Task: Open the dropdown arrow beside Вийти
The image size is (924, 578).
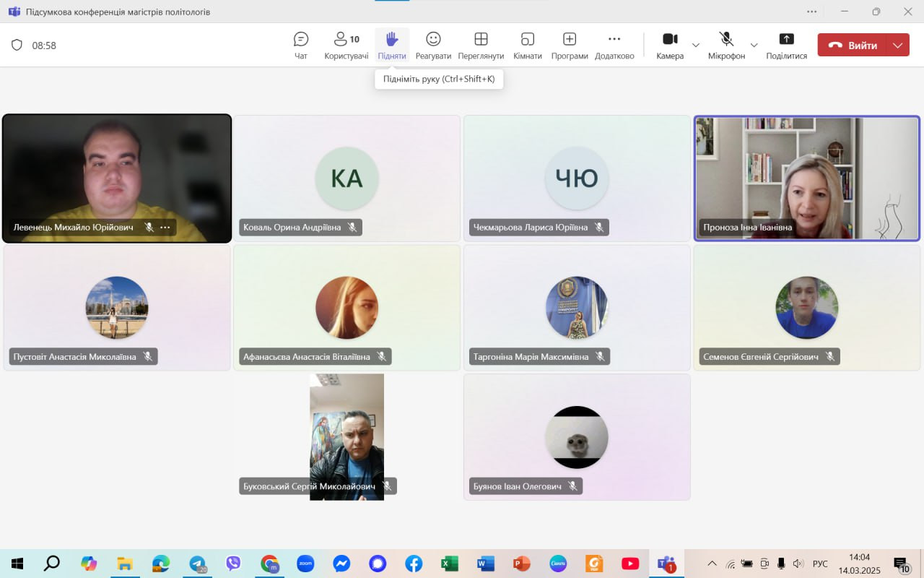Action: 897,45
